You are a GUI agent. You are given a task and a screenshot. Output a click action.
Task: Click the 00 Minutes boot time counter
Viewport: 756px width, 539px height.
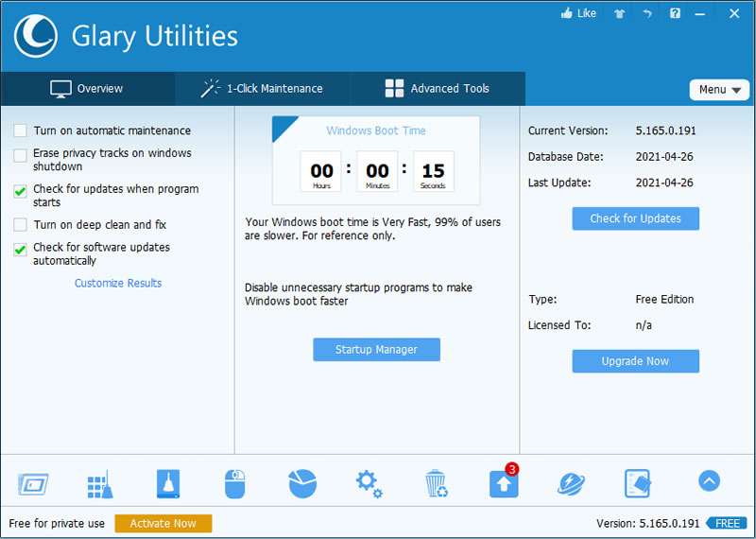coord(377,171)
